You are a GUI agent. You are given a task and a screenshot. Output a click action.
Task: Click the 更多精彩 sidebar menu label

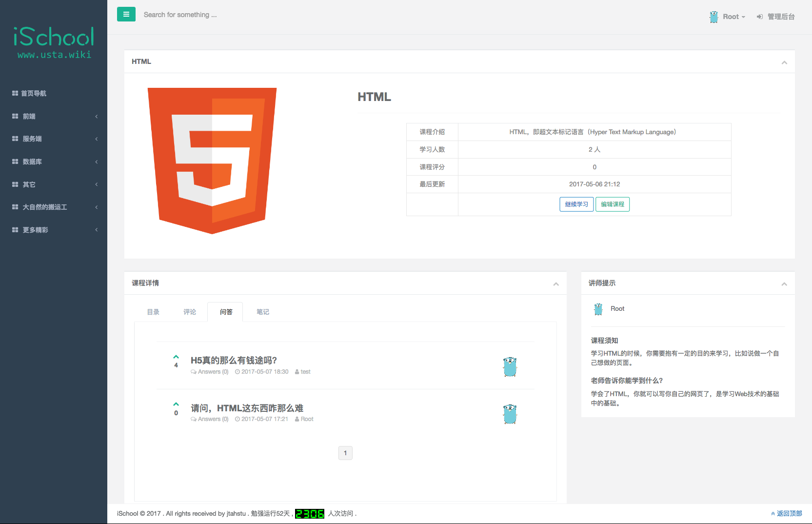pos(35,230)
